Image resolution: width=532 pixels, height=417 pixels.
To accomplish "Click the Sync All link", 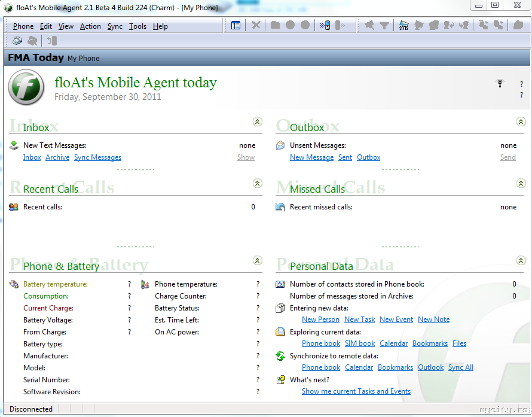I will point(461,367).
